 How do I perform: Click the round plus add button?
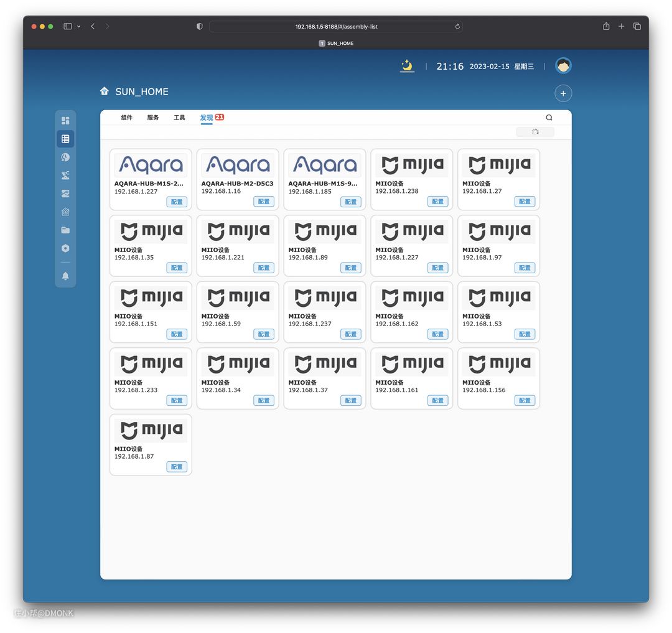pos(563,93)
